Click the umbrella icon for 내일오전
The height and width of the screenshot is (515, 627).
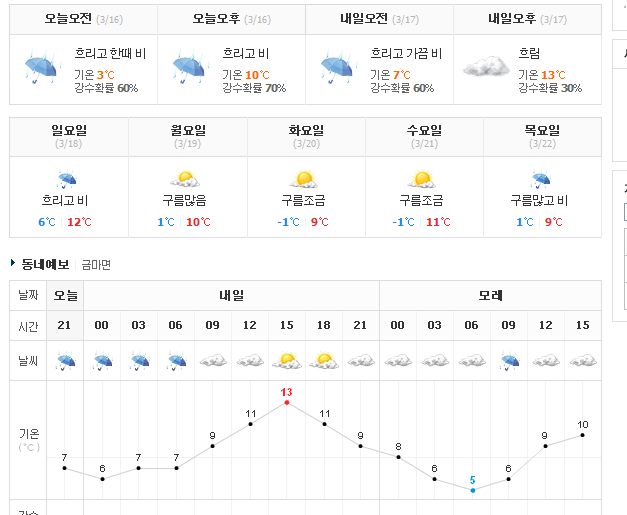coord(338,67)
